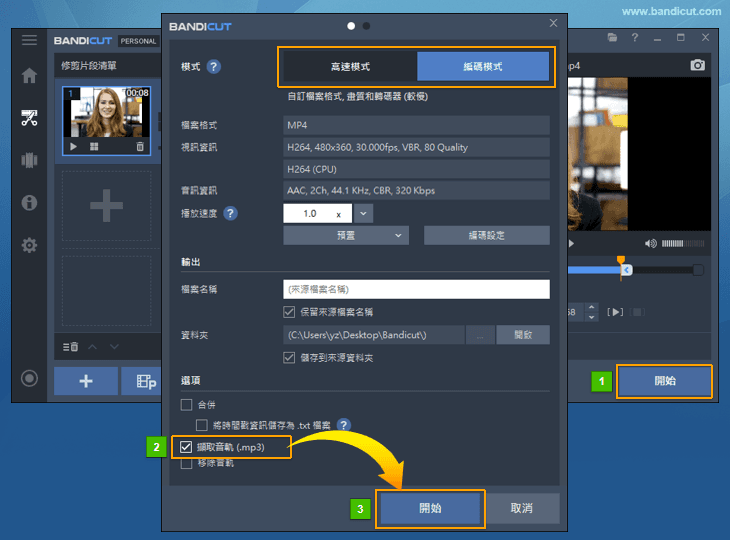Select the first page indicator dot
Viewport: 730px width, 540px height.
point(351,26)
